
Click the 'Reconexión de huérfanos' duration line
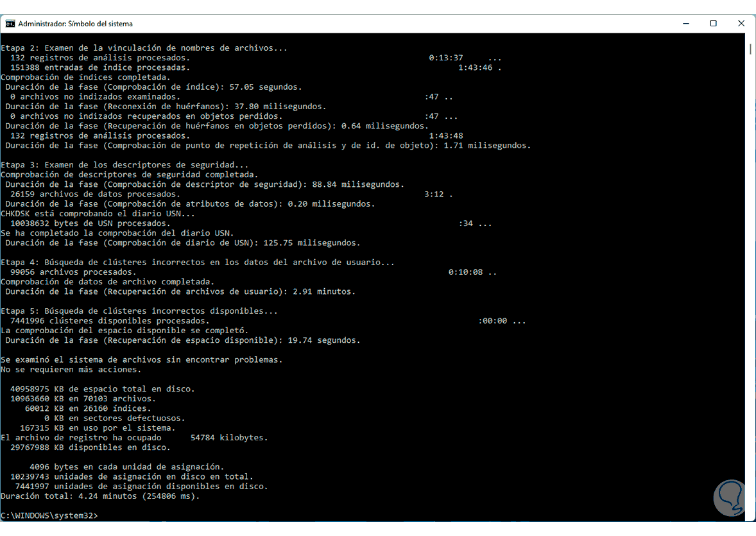[x=166, y=107]
